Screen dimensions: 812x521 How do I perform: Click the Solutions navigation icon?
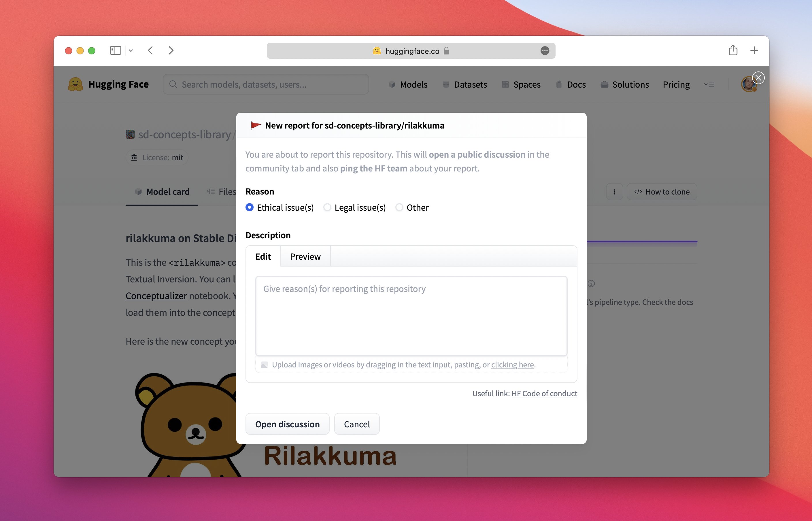(x=604, y=84)
